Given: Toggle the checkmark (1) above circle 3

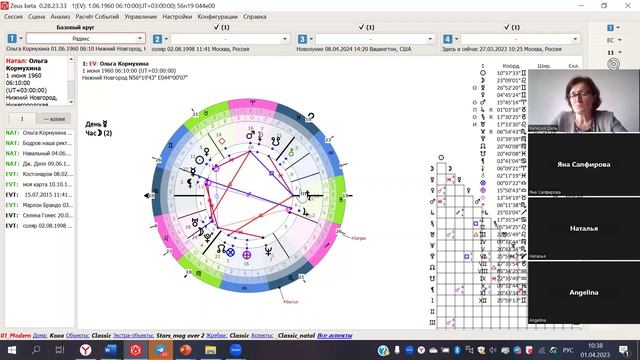Looking at the screenshot, I should coord(367,27).
